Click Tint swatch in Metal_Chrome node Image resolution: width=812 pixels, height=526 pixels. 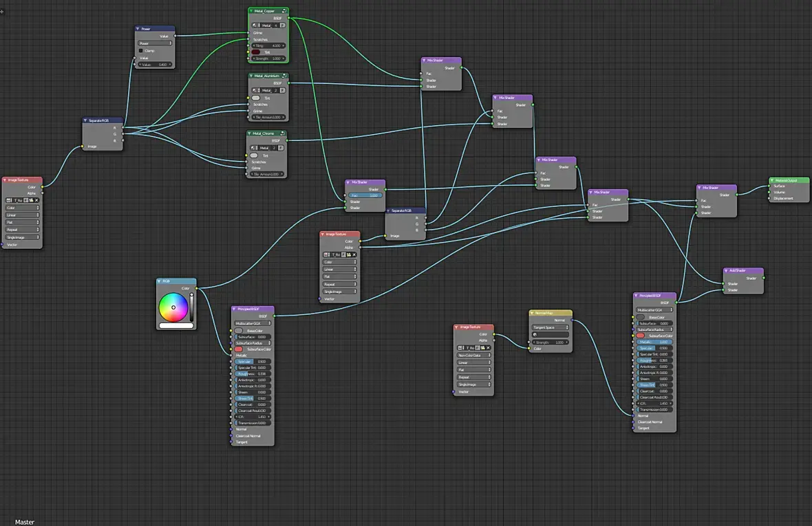[x=255, y=155]
